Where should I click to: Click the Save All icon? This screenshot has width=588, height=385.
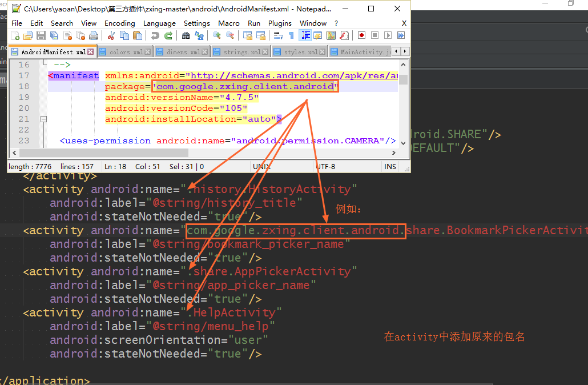[54, 35]
